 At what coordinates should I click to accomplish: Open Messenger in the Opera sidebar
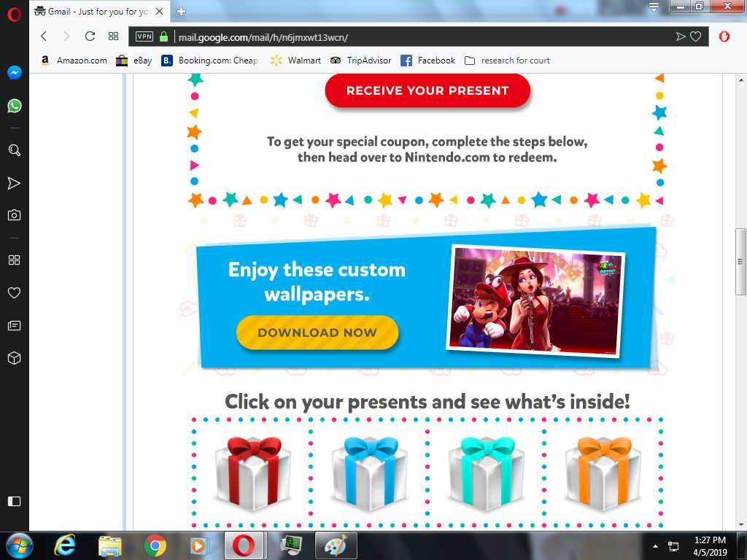coord(15,72)
